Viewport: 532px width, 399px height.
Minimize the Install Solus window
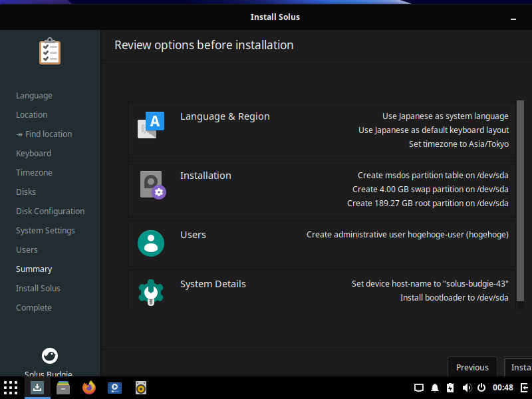tap(513, 19)
